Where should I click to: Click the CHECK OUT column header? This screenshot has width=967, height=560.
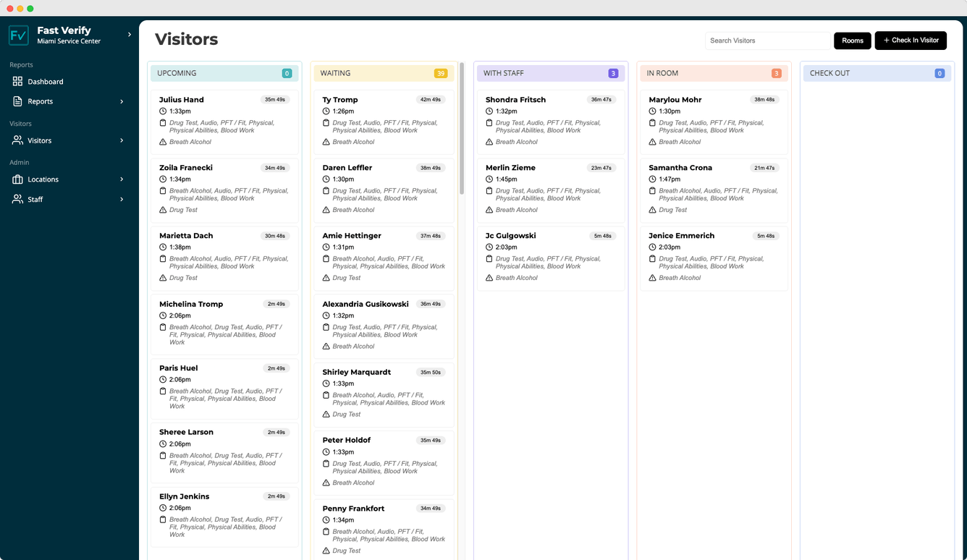coord(877,73)
